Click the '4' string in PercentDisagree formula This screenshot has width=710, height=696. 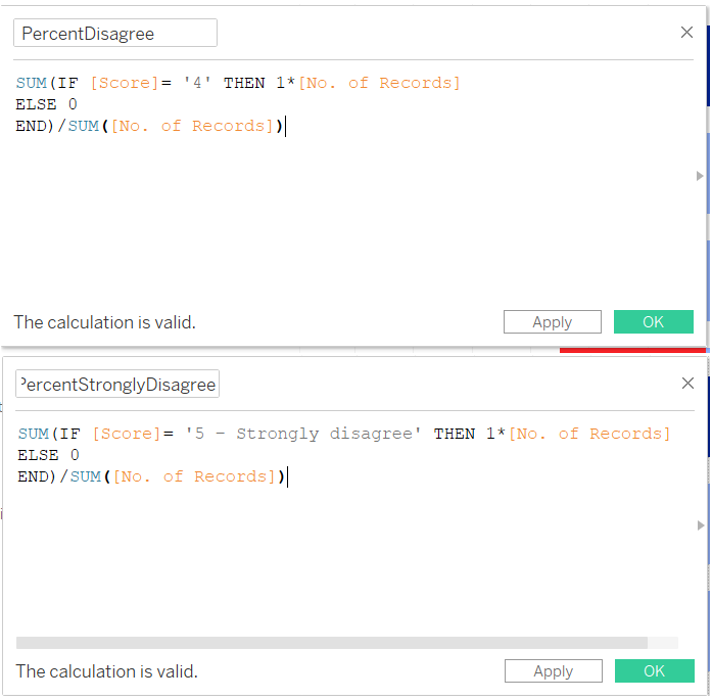pyautogui.click(x=197, y=83)
